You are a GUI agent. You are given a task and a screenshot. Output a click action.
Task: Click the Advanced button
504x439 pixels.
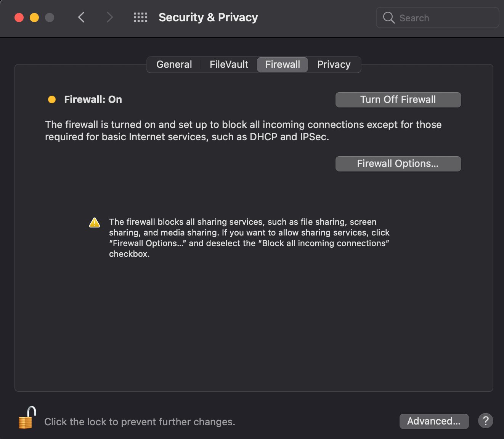pos(434,421)
